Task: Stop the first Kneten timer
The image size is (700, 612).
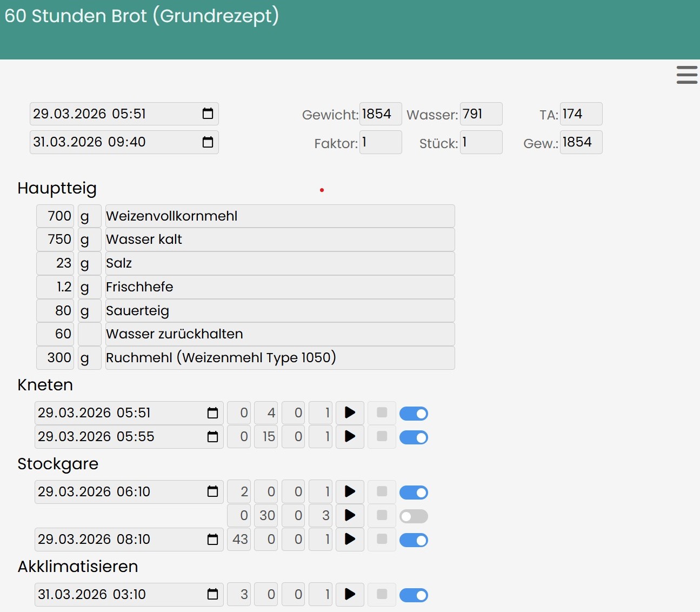Action: click(382, 413)
